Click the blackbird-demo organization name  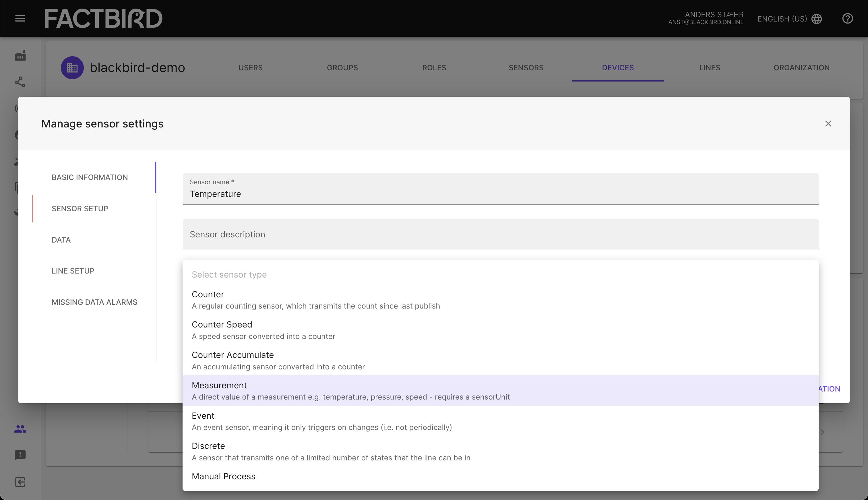[x=137, y=68]
